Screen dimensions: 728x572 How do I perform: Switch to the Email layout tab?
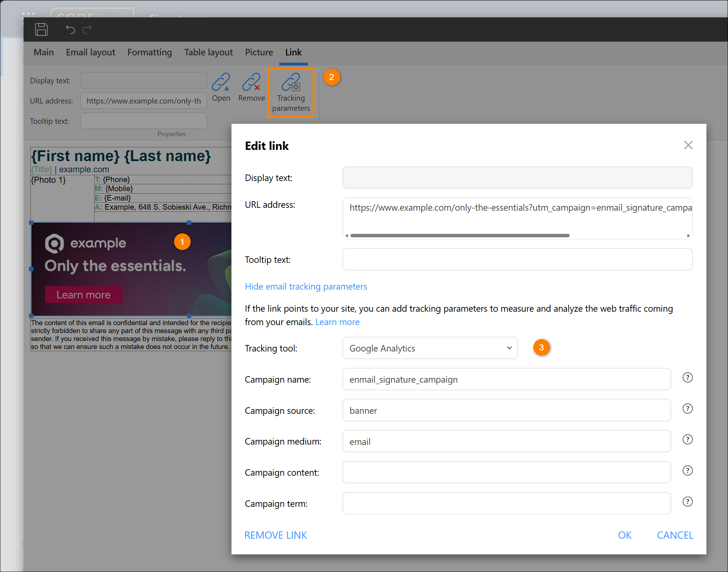pyautogui.click(x=91, y=52)
